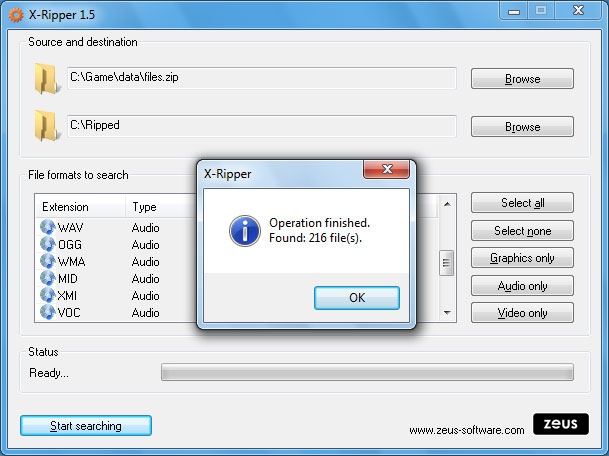Screen dimensions: 609x456
Task: Choose Video only formats
Action: point(522,313)
